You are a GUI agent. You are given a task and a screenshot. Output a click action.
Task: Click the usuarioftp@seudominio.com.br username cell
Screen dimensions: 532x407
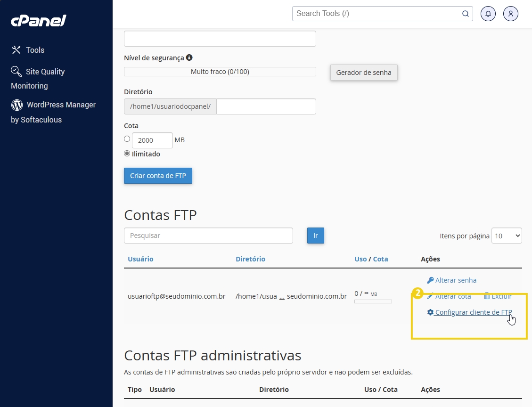[x=176, y=296]
